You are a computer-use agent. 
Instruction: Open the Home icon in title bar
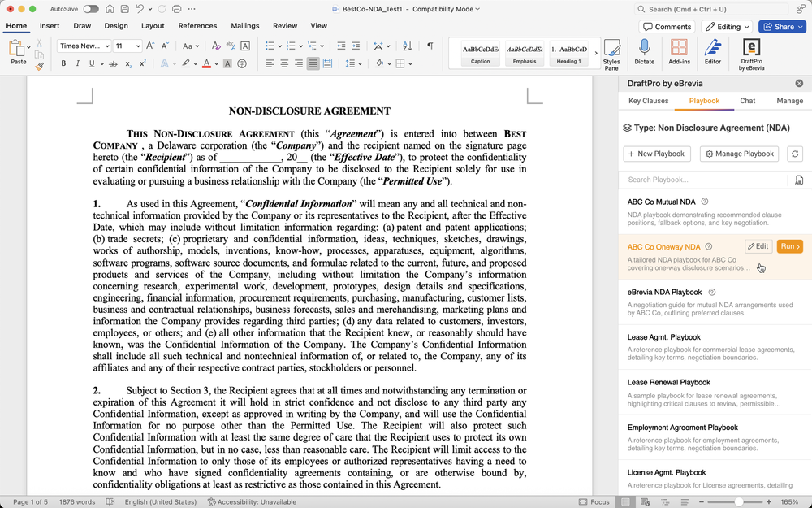click(x=110, y=9)
